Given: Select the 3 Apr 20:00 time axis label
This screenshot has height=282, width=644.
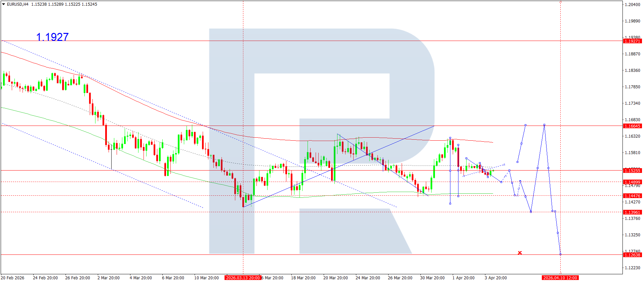Looking at the screenshot, I should coord(495,278).
